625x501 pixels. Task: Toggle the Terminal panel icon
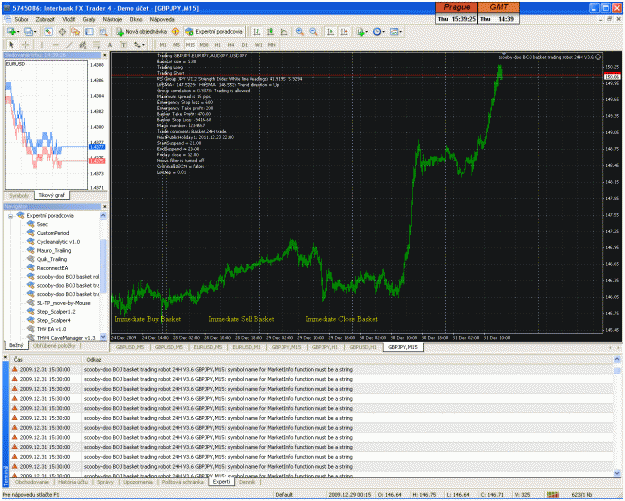coord(89,31)
